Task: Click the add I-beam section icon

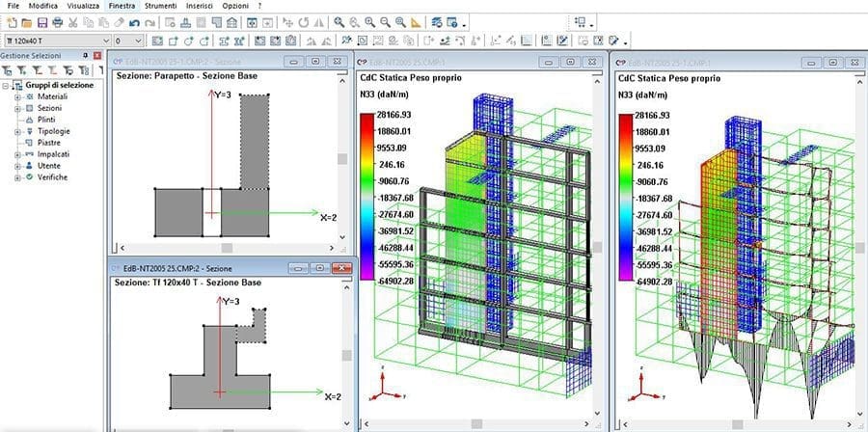Action: coord(224,40)
